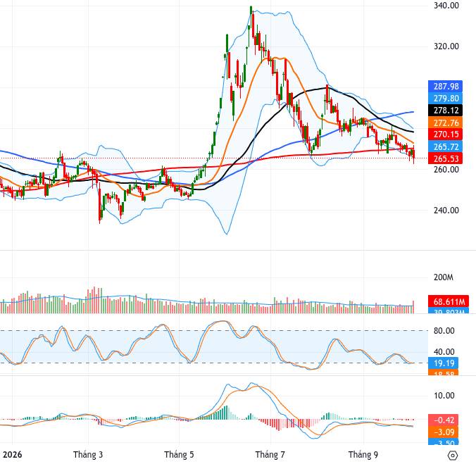Select the 278.12 black price label
Viewport: 476px width, 464px height.
coord(445,110)
